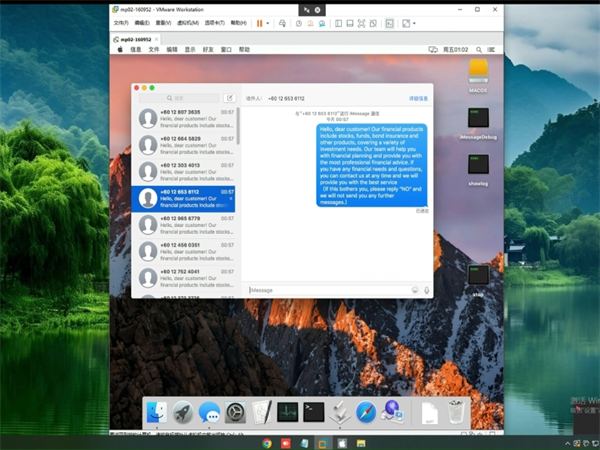Select conversation with +60 12 456 0351
This screenshot has height=450, width=600.
coord(186,250)
